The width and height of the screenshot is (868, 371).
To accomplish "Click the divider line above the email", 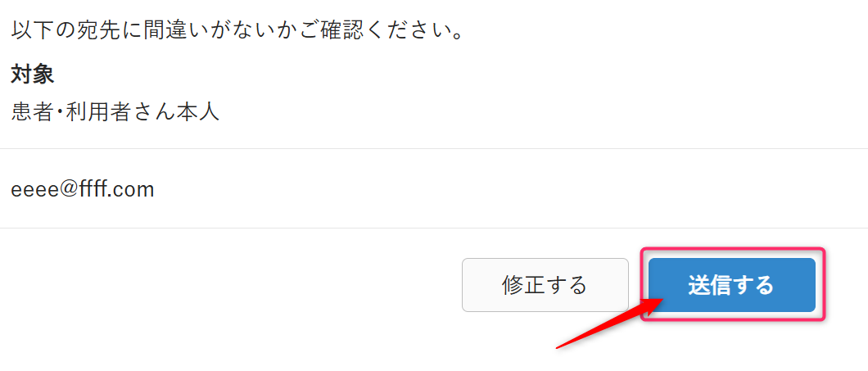I will pyautogui.click(x=434, y=148).
